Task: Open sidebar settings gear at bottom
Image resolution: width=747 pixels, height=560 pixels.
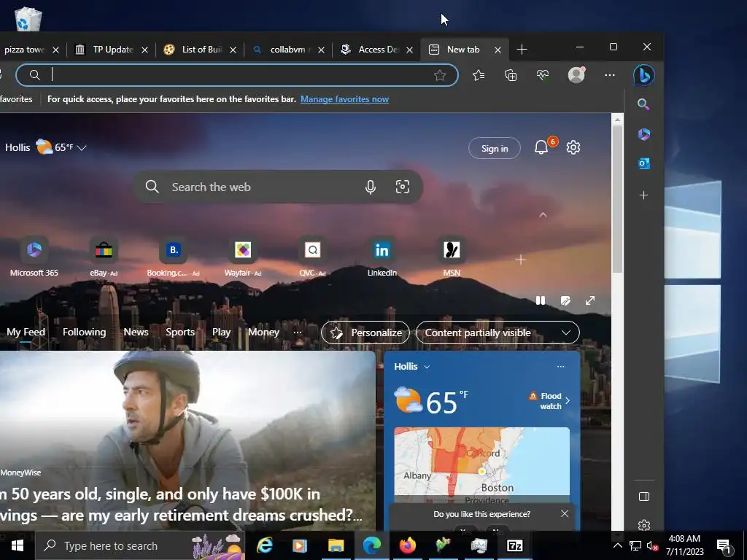Action: click(643, 525)
